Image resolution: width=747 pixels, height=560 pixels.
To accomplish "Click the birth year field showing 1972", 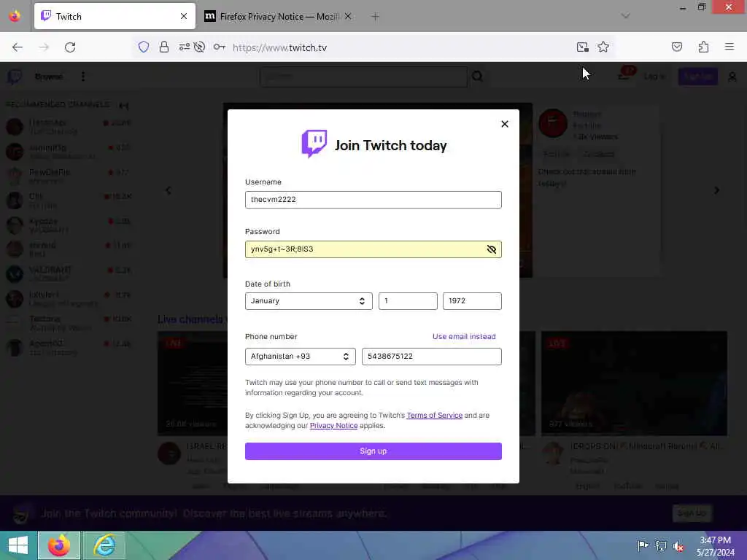I will [x=472, y=301].
